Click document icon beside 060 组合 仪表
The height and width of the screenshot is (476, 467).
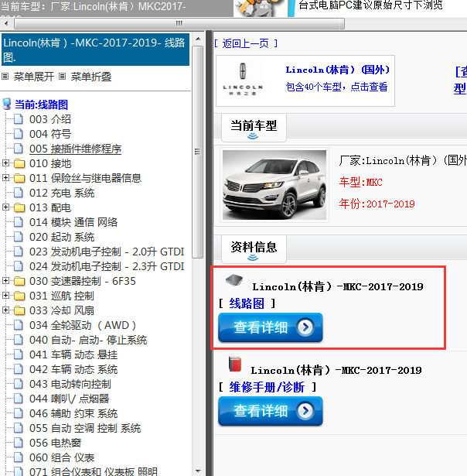19,457
